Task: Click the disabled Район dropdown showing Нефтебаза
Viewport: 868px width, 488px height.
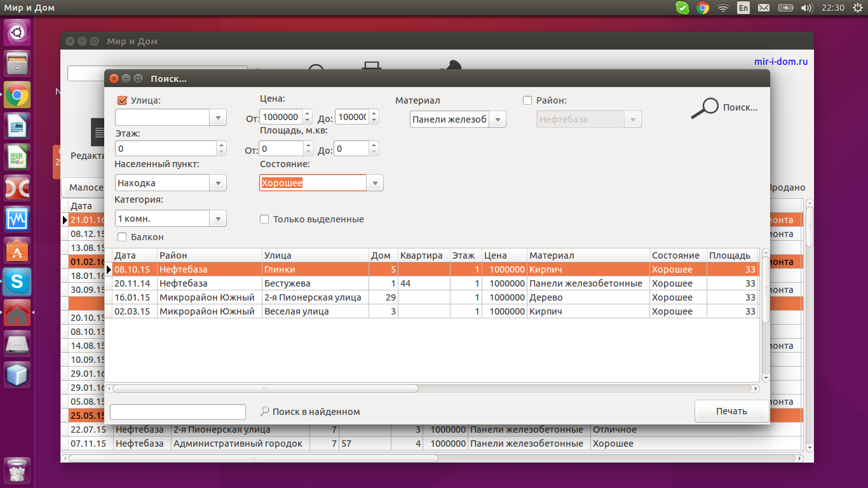Action: coord(589,119)
